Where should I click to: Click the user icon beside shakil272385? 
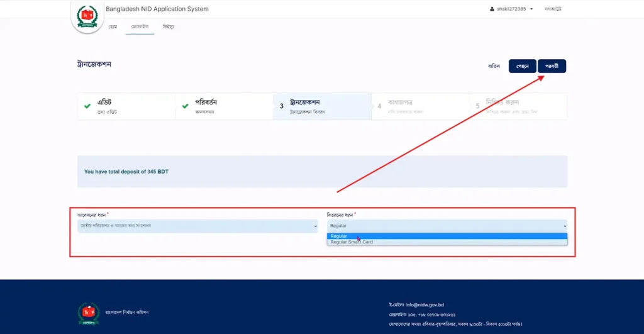click(x=492, y=9)
